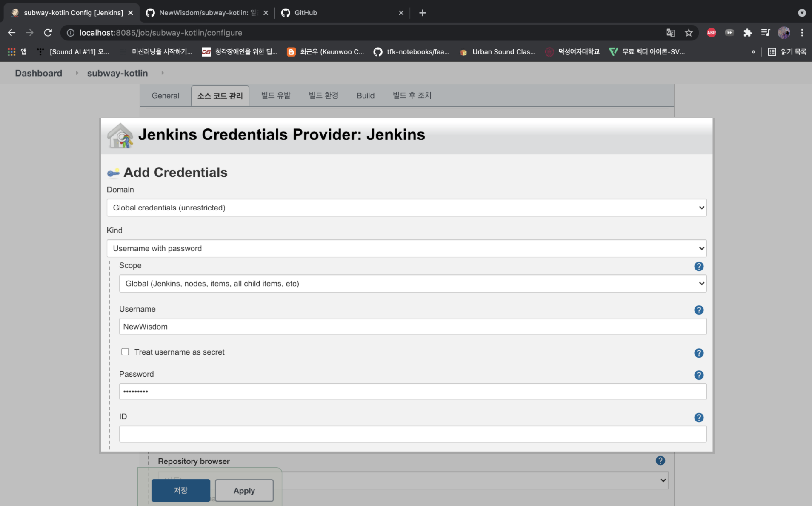Open the 무료 벡터 아이콘-SV bookmark
Image resolution: width=812 pixels, height=506 pixels.
(647, 51)
